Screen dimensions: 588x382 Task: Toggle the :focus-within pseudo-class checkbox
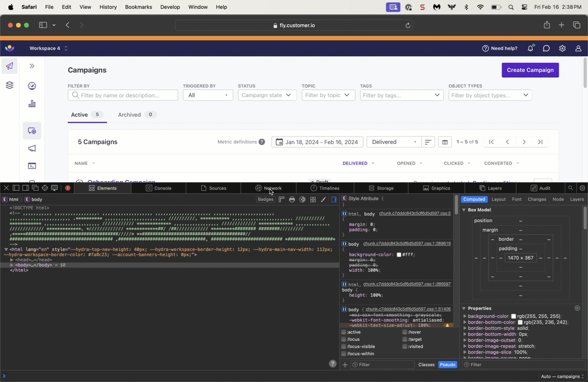coord(344,354)
